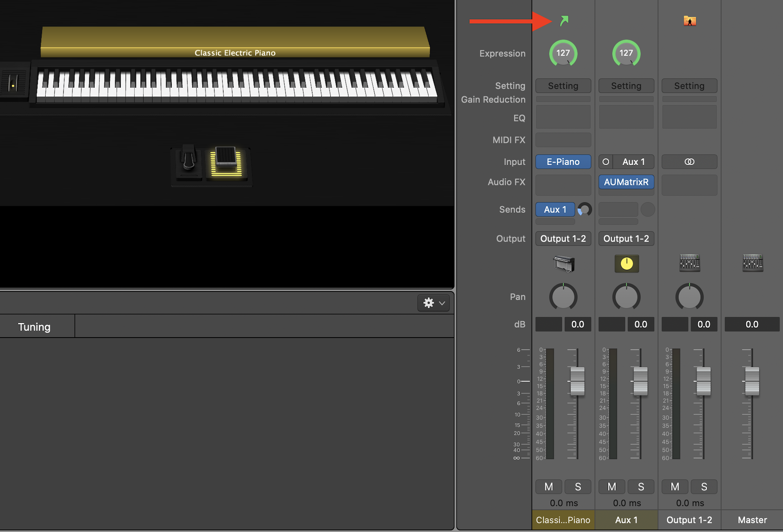Solo the Aux 1 channel
The image size is (783, 532).
[x=641, y=486]
